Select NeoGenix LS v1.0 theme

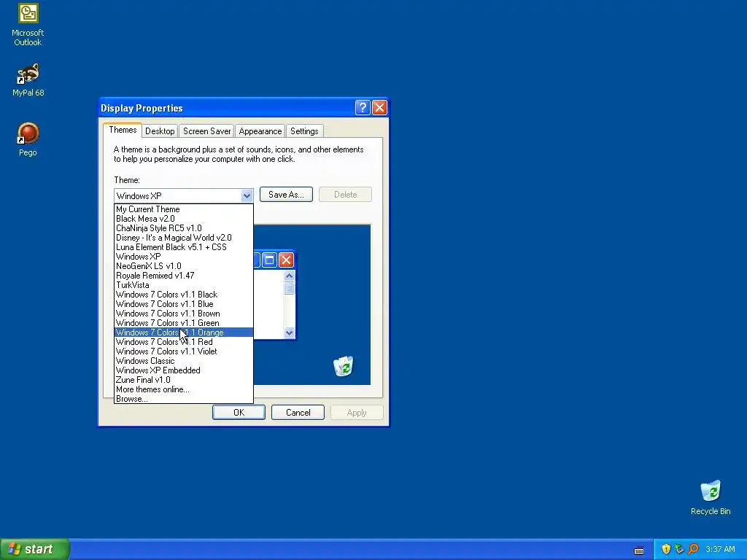tap(184, 266)
